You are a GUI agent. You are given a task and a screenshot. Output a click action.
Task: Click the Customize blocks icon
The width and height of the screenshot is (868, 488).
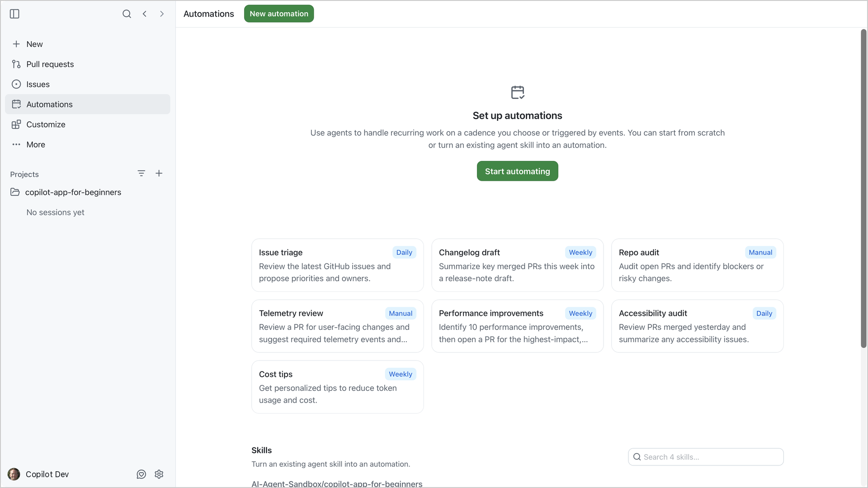point(16,124)
